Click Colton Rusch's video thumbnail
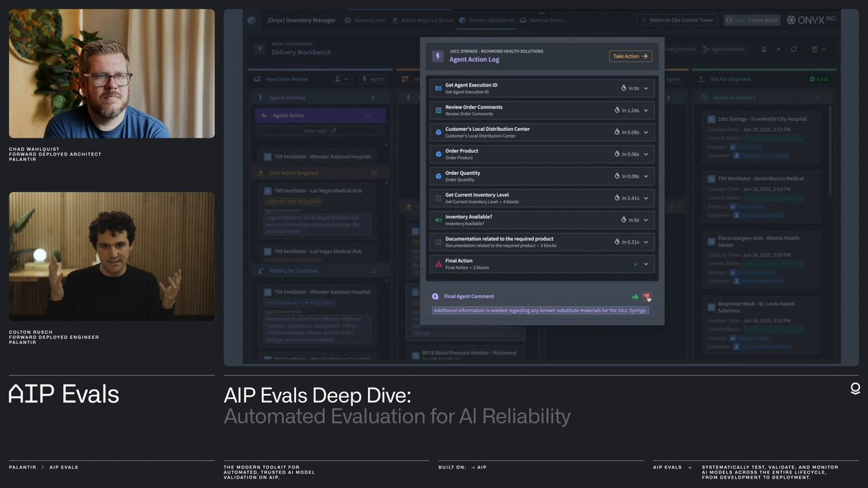This screenshot has width=868, height=488. click(x=111, y=256)
